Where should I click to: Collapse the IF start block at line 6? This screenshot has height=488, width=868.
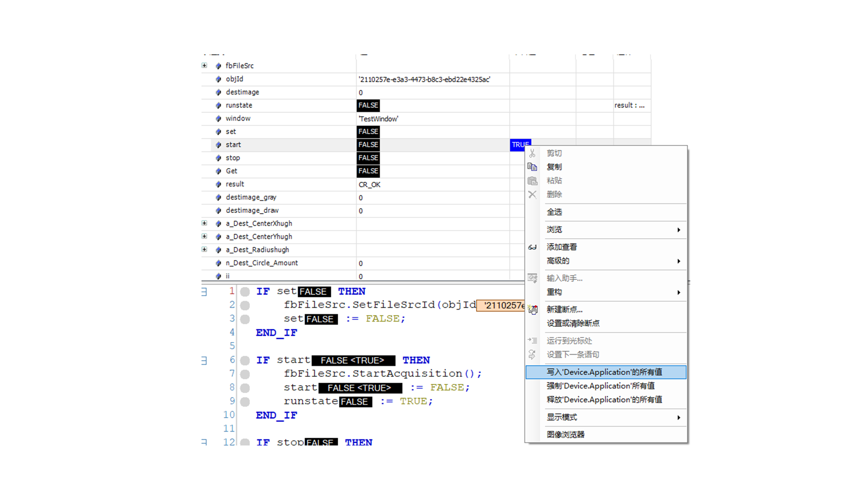click(x=204, y=361)
